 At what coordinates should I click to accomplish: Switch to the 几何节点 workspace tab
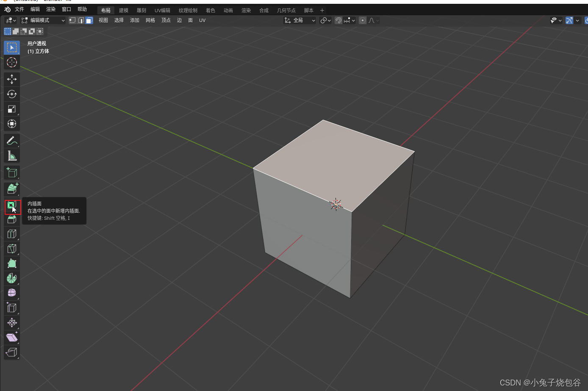[x=286, y=10]
